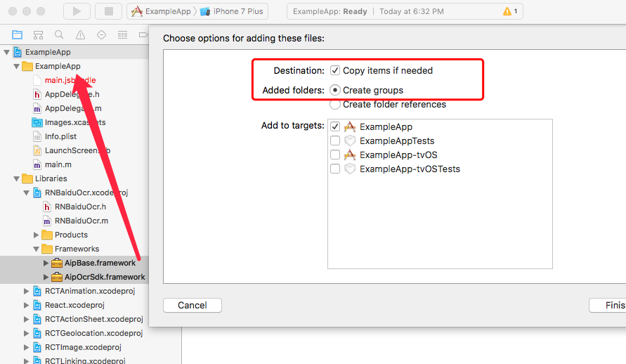Image resolution: width=626 pixels, height=364 pixels.
Task: Click the ExampleApp: Ready status text
Action: tap(330, 11)
